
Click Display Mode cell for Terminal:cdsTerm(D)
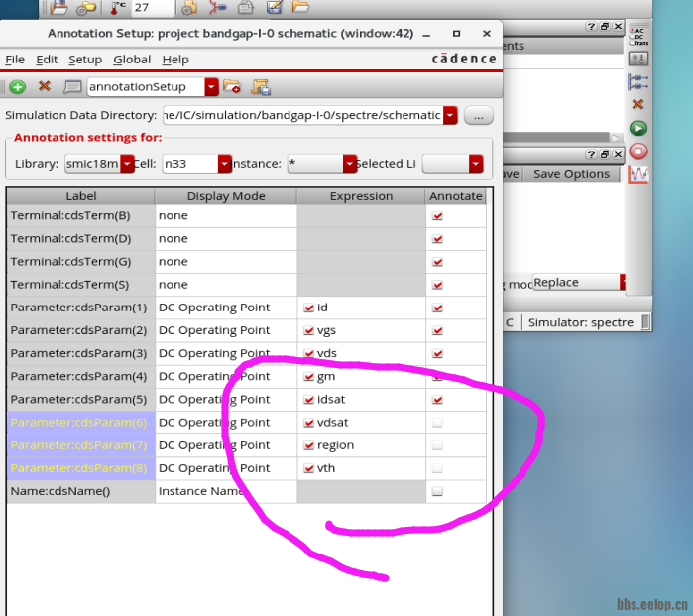click(226, 239)
